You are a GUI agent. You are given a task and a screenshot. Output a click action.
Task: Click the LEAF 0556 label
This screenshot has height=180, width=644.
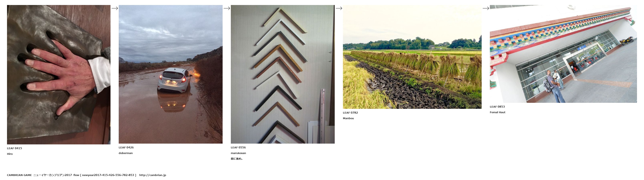238,148
